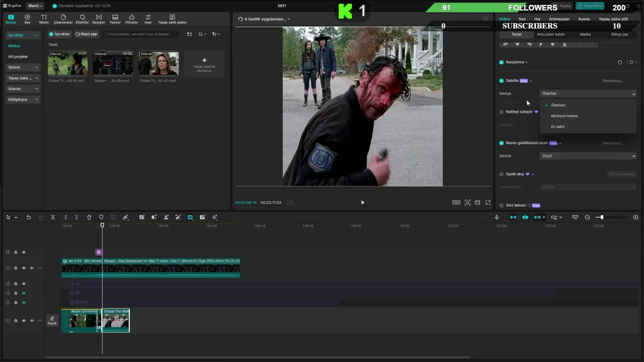Open the Yazılar captions panel

(115, 19)
